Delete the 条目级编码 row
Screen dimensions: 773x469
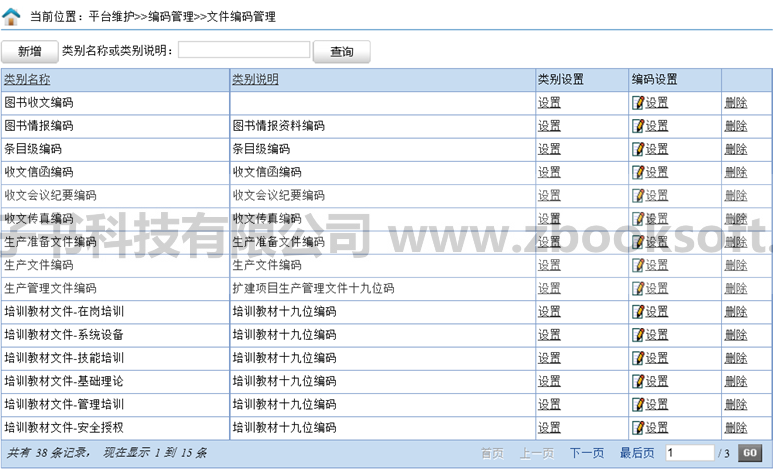click(736, 149)
